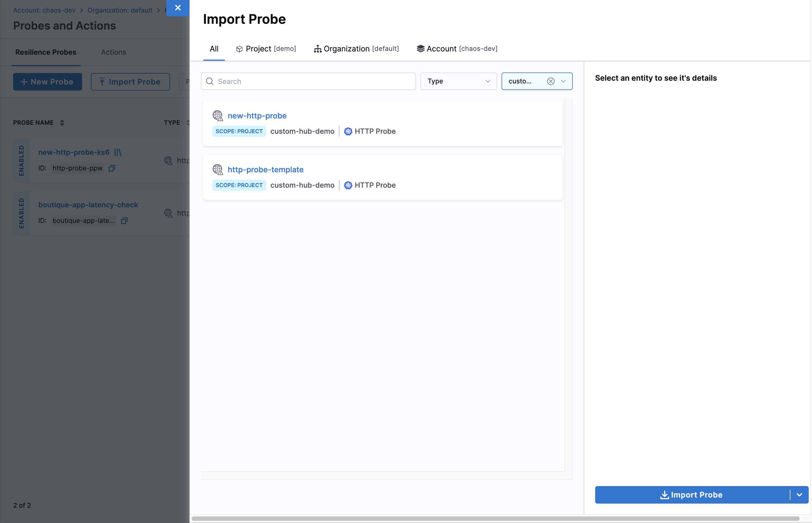Image resolution: width=812 pixels, height=523 pixels.
Task: Toggle the ENABLED status of new-http-probe-ks6
Action: (22, 160)
